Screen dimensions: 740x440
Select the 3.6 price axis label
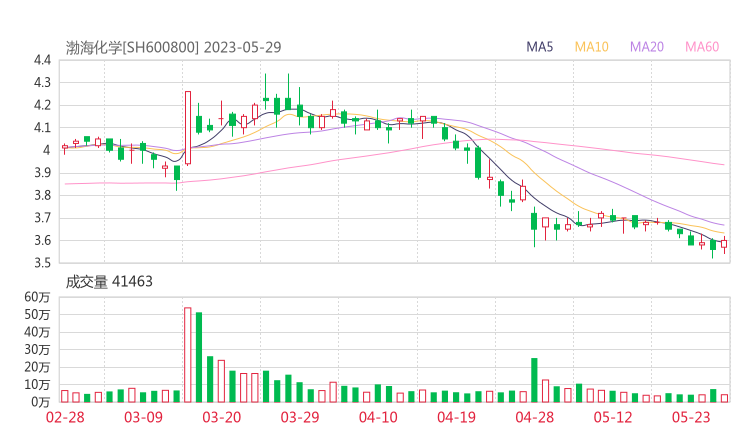pyautogui.click(x=42, y=240)
